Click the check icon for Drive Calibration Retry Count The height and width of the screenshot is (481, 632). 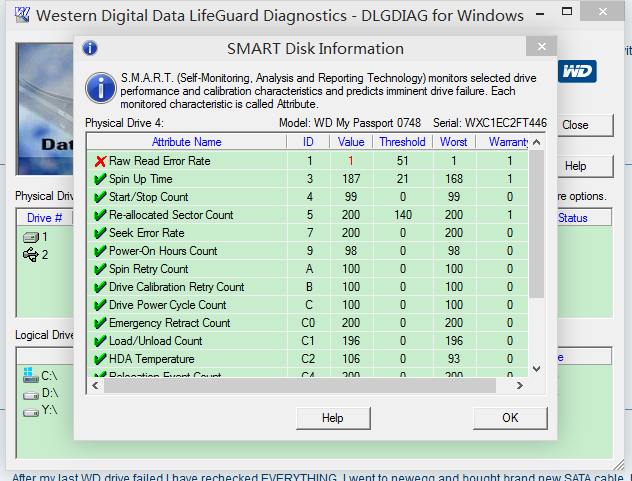point(100,287)
